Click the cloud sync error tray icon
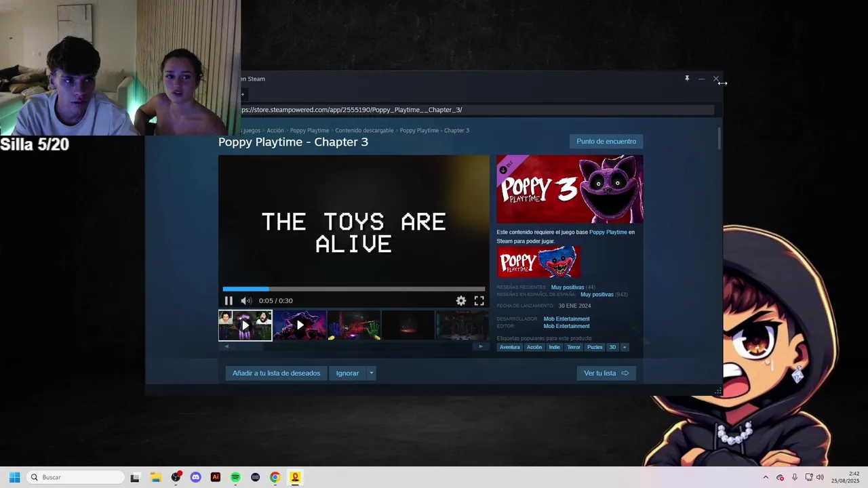Image resolution: width=868 pixels, height=488 pixels. click(x=780, y=477)
